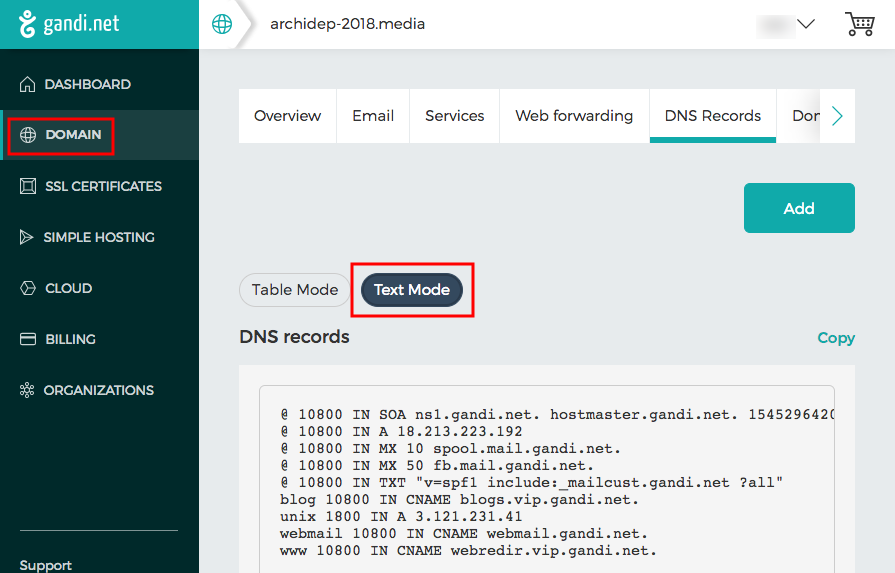Open the Support link in sidebar
The image size is (895, 573).
pos(45,565)
